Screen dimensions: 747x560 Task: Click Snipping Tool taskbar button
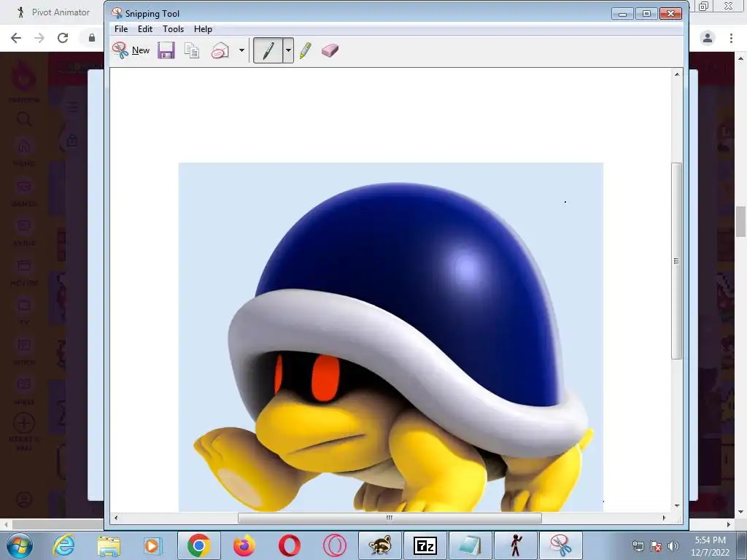coord(561,545)
